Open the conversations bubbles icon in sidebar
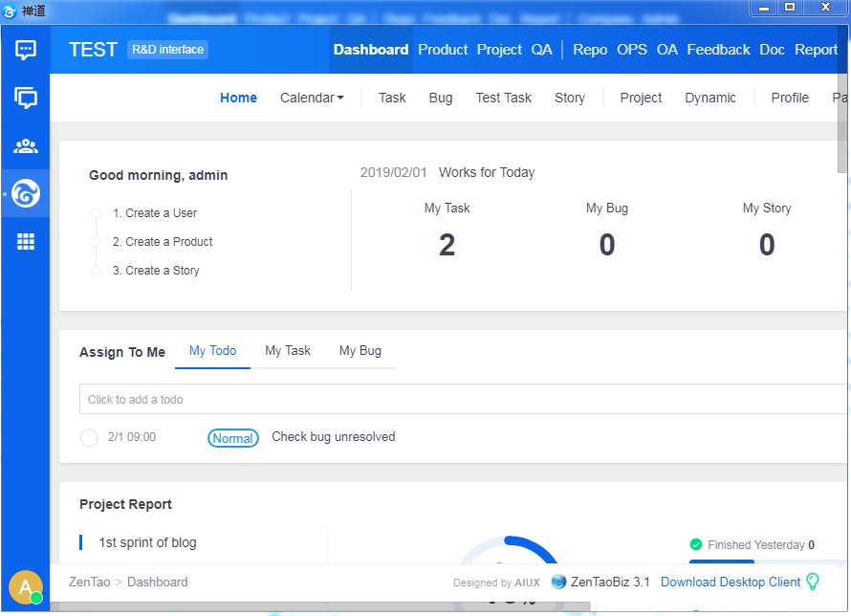 [x=26, y=98]
